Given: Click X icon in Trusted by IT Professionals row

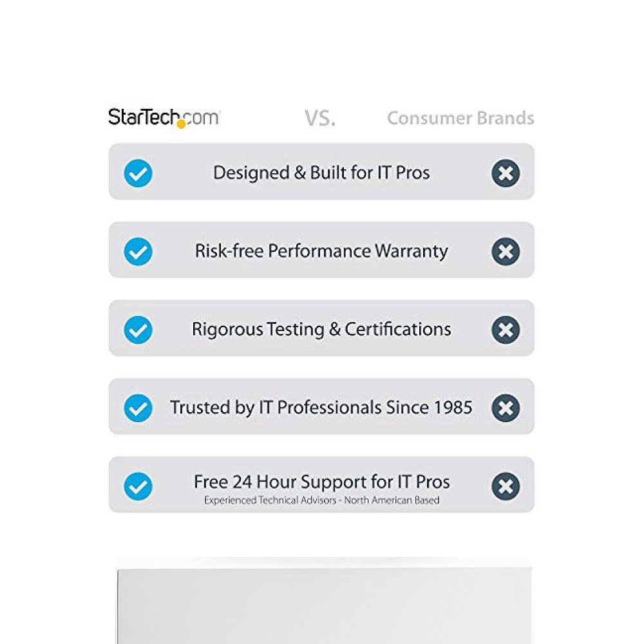Looking at the screenshot, I should pyautogui.click(x=506, y=408).
